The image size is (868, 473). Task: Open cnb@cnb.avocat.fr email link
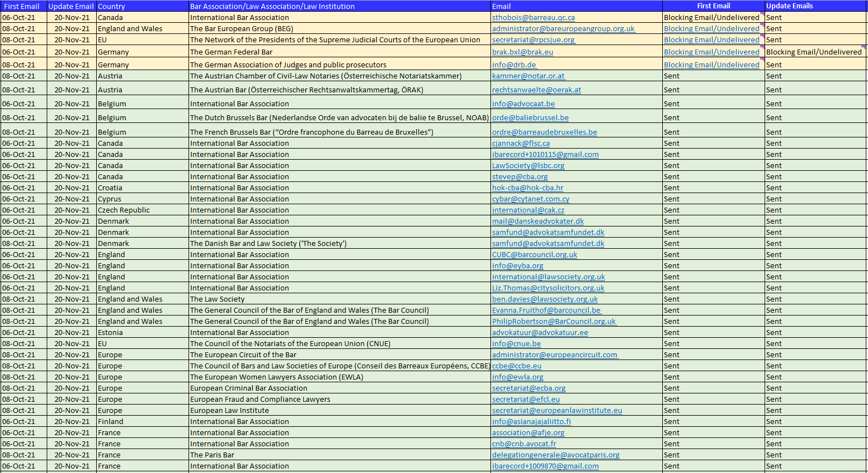pos(524,444)
